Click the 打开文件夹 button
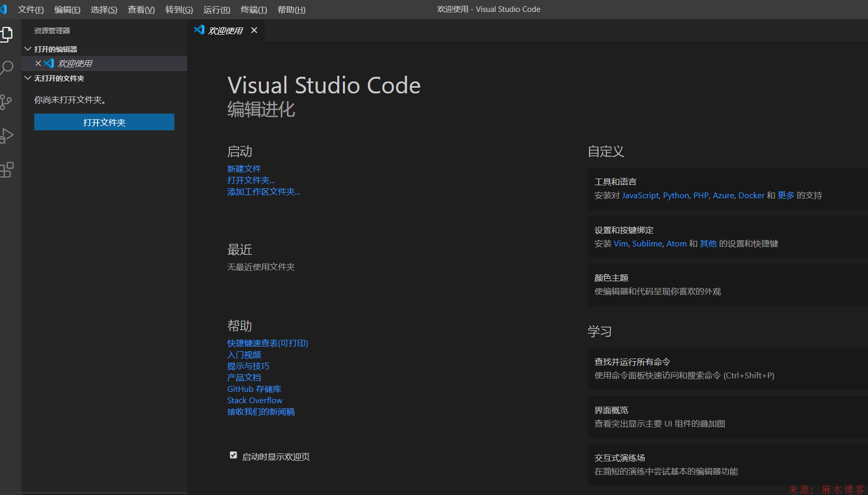 [104, 122]
